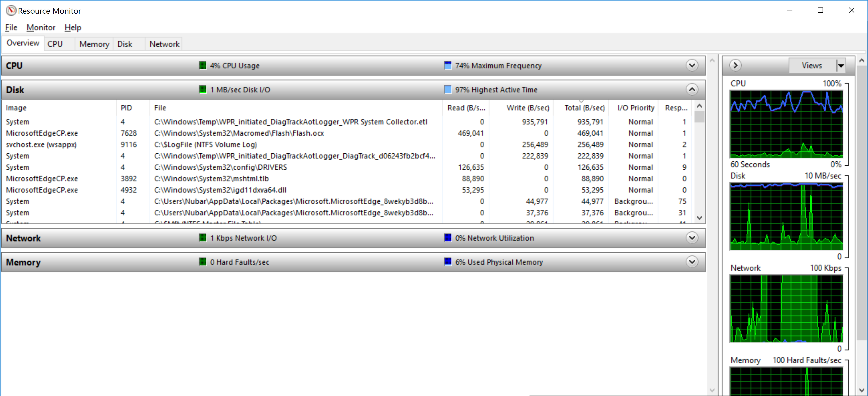
Task: Collapse the expanded Disk details section
Action: (692, 89)
